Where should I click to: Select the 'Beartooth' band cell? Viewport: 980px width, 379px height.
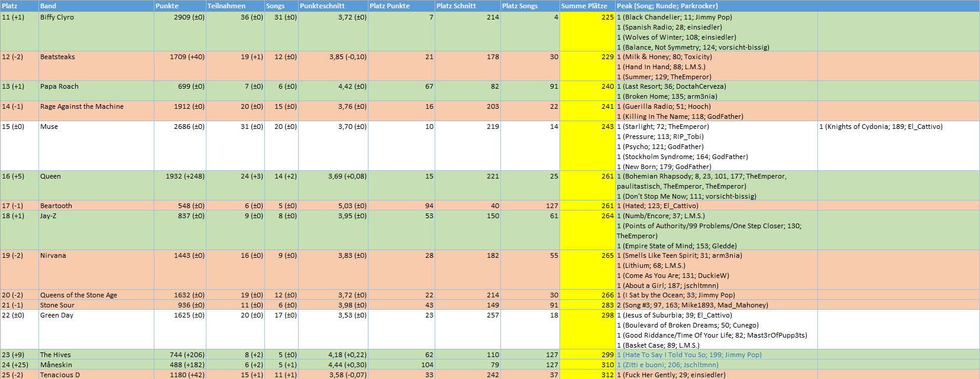coord(96,206)
